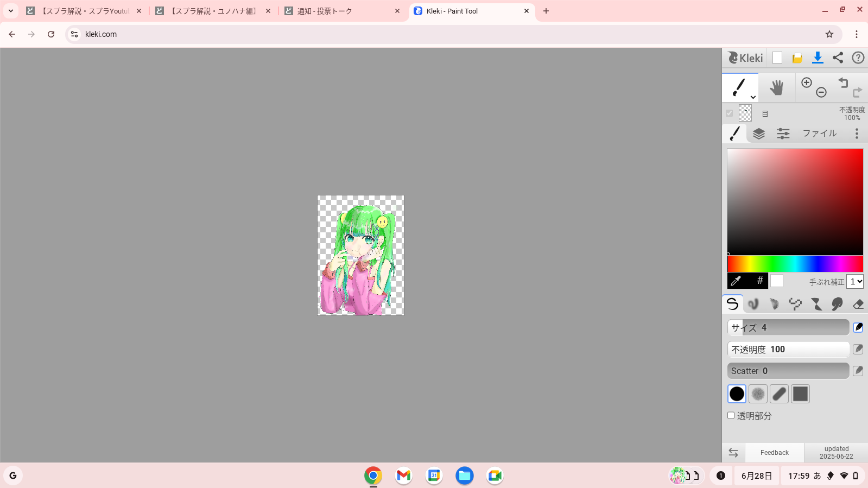Toggle pressure sensitivity for scatter
Image resolution: width=868 pixels, height=488 pixels.
(x=858, y=371)
